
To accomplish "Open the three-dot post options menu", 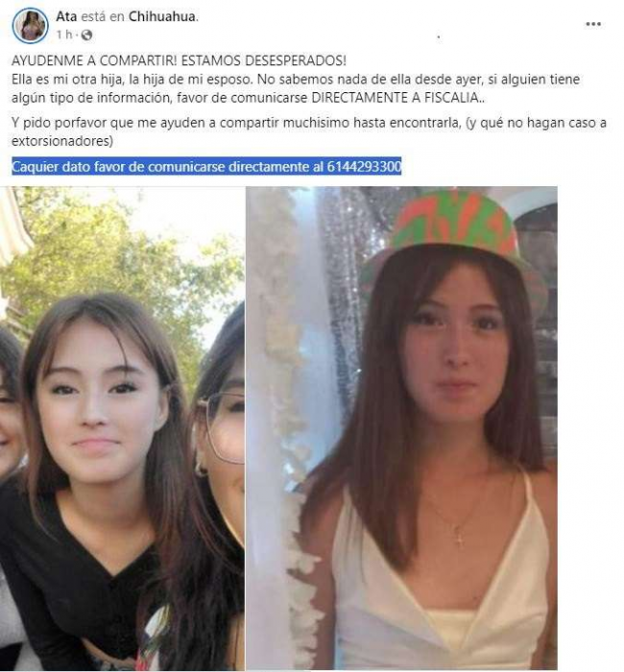I will (593, 24).
